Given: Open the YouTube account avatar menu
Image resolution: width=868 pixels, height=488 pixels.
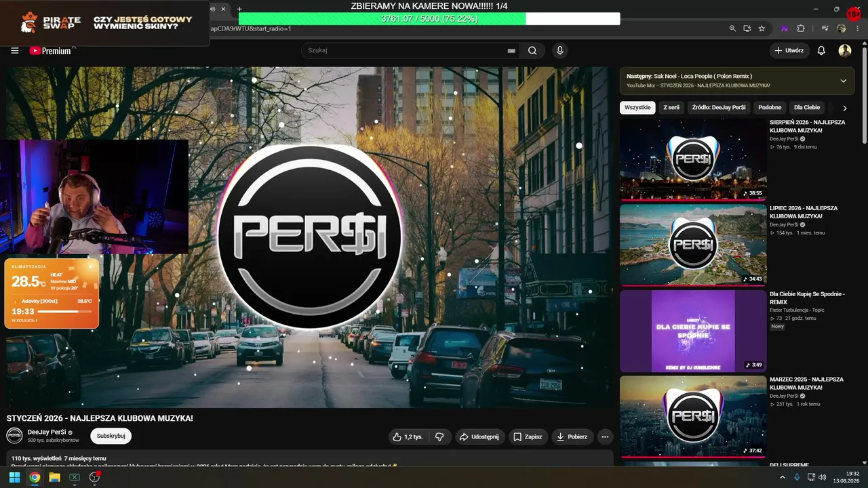Looking at the screenshot, I should 845,50.
